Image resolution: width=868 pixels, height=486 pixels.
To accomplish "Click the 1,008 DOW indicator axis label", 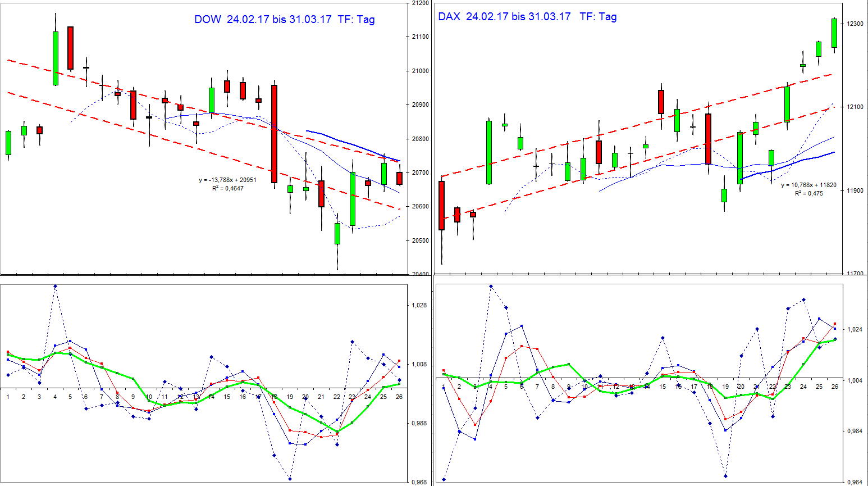I will click(x=419, y=365).
